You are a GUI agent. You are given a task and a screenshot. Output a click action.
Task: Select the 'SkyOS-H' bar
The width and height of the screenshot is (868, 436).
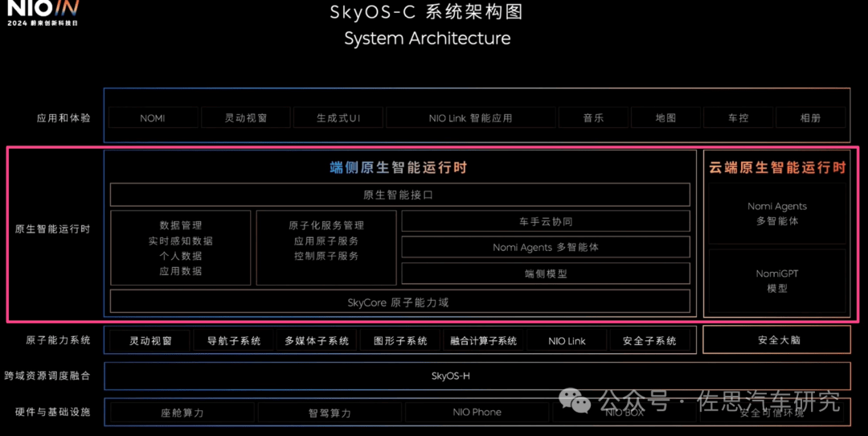[477, 376]
